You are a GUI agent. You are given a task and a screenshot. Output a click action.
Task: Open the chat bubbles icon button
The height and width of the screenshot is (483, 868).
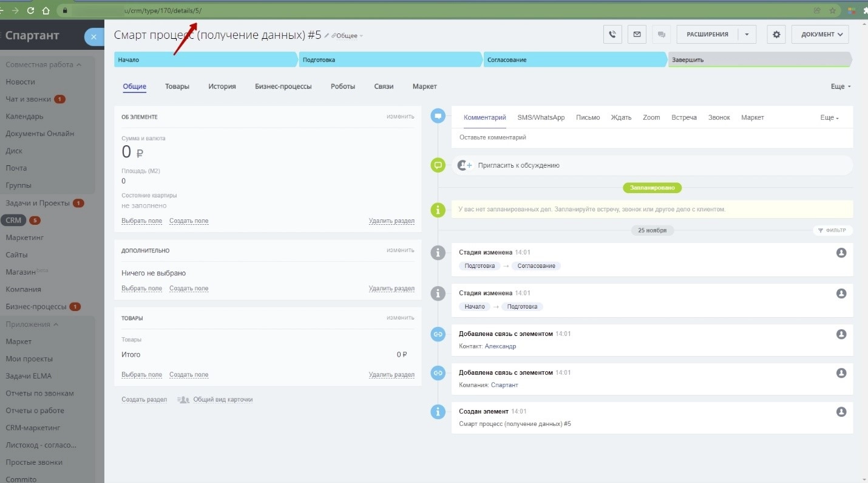click(661, 35)
